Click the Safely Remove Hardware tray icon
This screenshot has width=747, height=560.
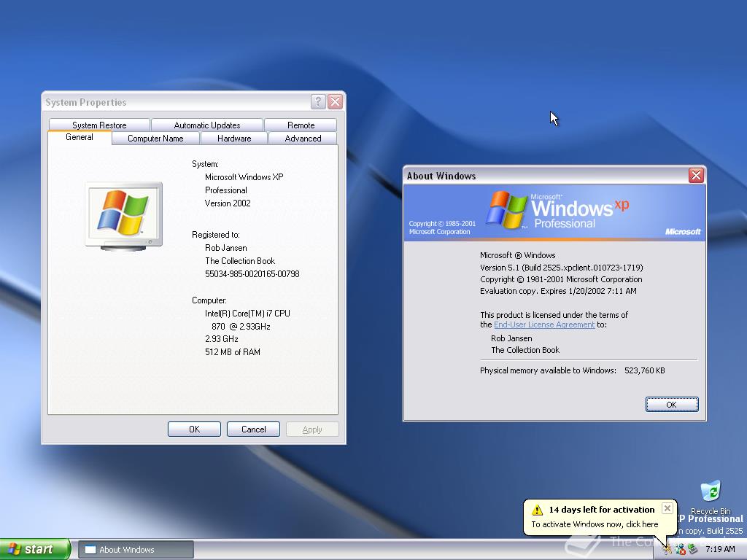tap(693, 549)
